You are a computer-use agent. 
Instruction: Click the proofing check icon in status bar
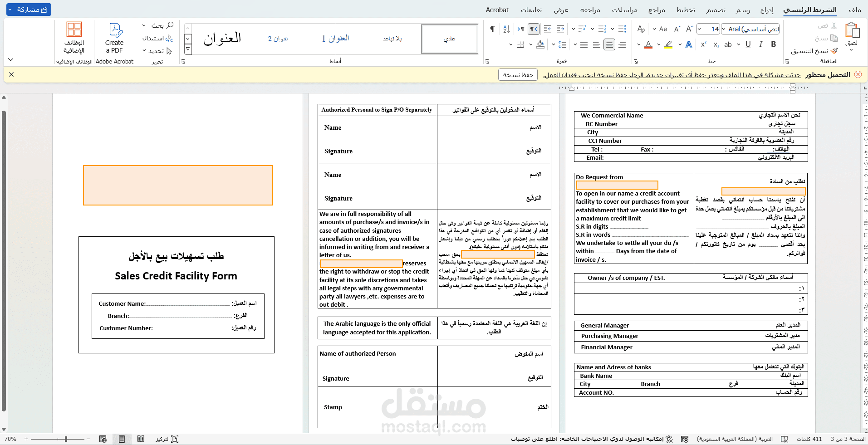tap(785, 439)
